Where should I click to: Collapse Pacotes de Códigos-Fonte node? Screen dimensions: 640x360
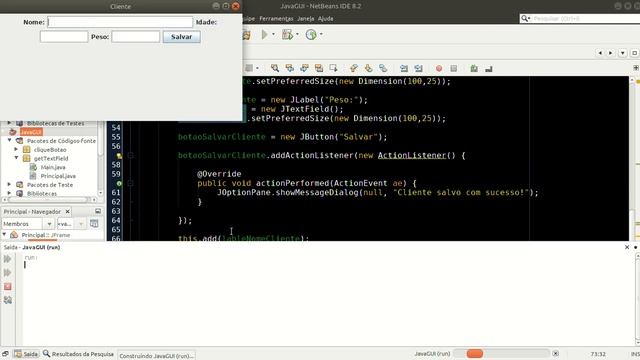click(9, 140)
